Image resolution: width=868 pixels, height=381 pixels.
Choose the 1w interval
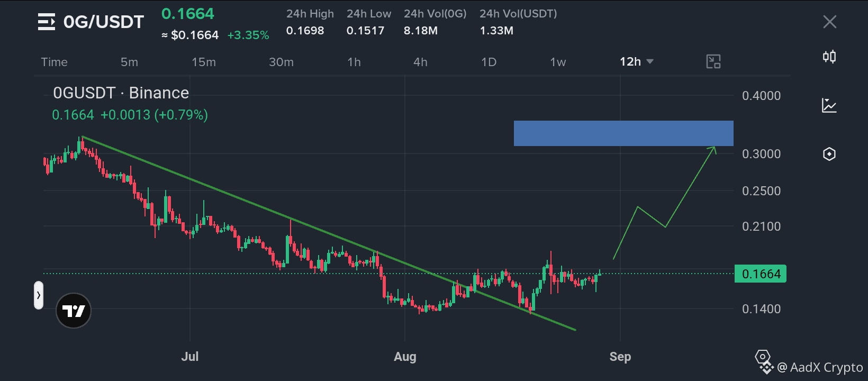tap(558, 62)
